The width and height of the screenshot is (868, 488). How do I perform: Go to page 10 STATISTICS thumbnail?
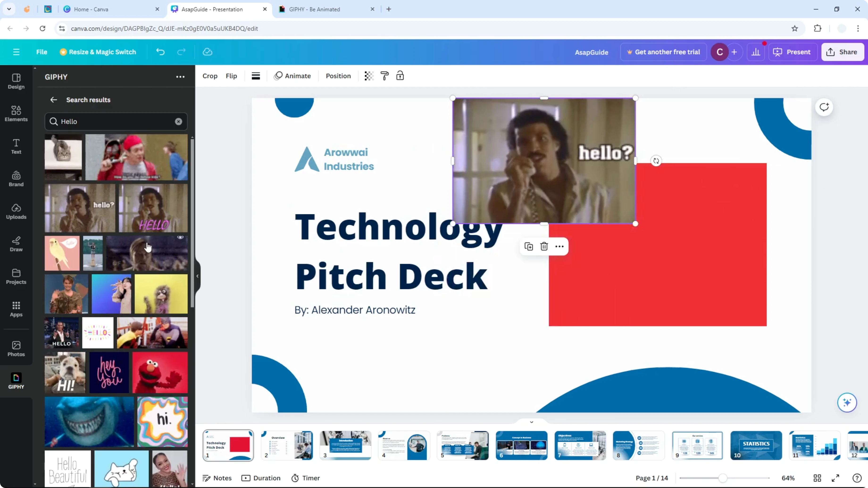(756, 445)
